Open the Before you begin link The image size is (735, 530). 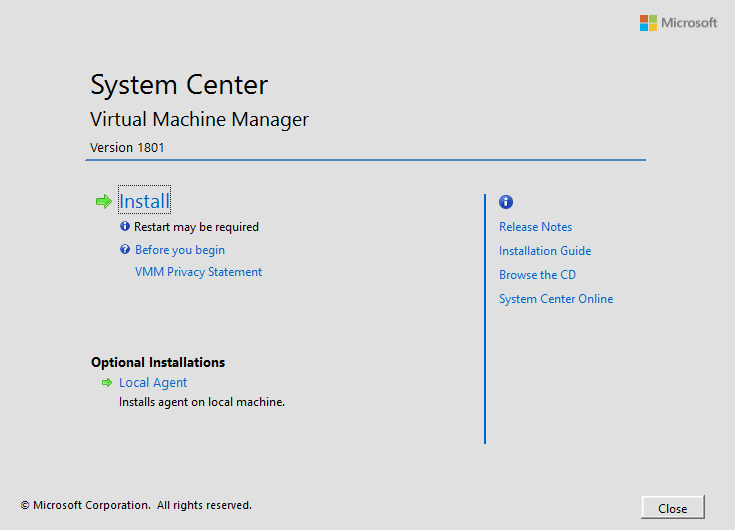click(180, 250)
